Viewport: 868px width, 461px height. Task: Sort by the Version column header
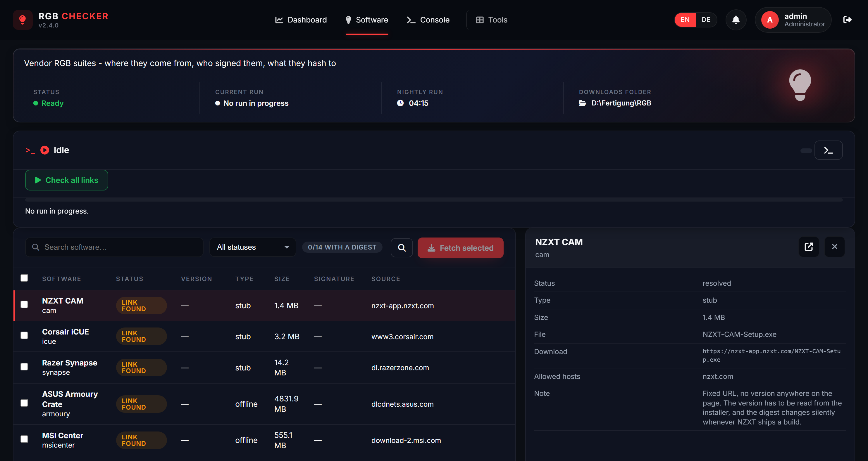click(197, 279)
